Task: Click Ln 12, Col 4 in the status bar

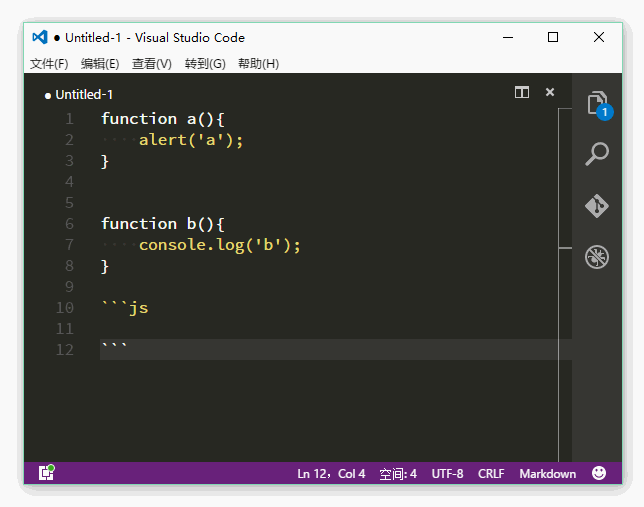Action: coord(331,474)
